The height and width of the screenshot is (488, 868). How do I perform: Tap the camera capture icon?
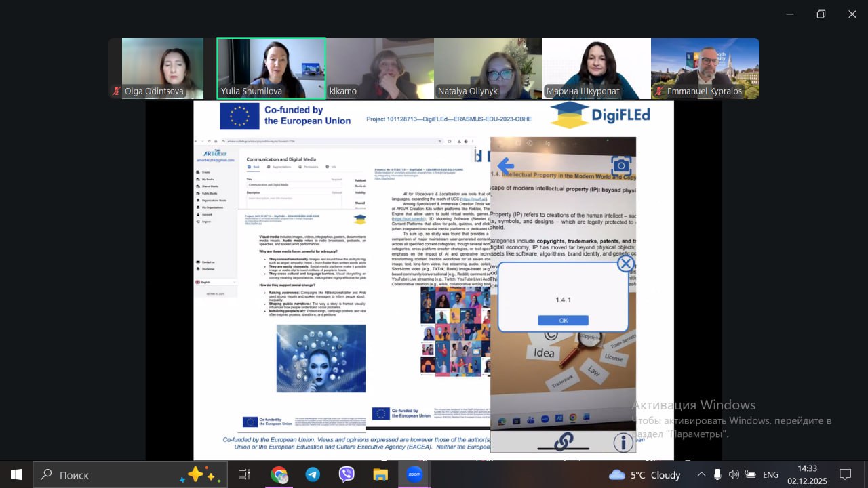point(621,165)
